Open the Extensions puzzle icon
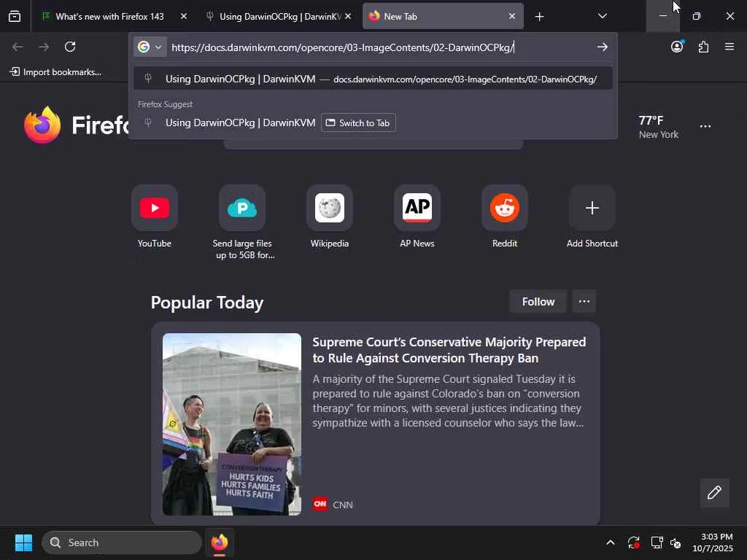 coord(703,47)
